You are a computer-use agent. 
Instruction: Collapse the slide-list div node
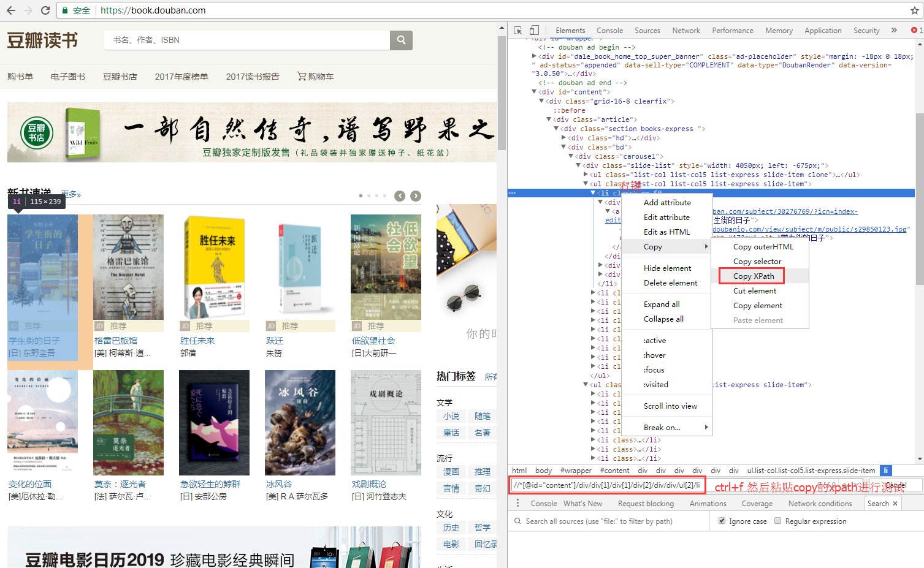click(x=578, y=165)
